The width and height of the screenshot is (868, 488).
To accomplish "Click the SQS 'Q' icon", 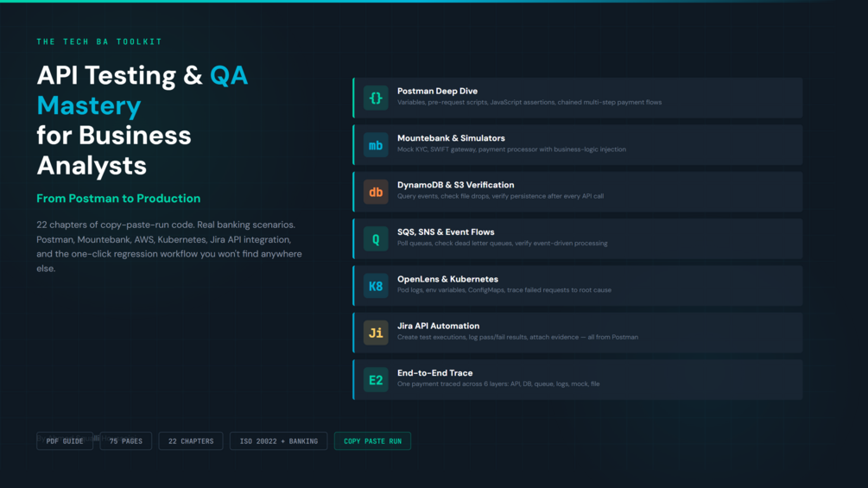I will point(376,239).
